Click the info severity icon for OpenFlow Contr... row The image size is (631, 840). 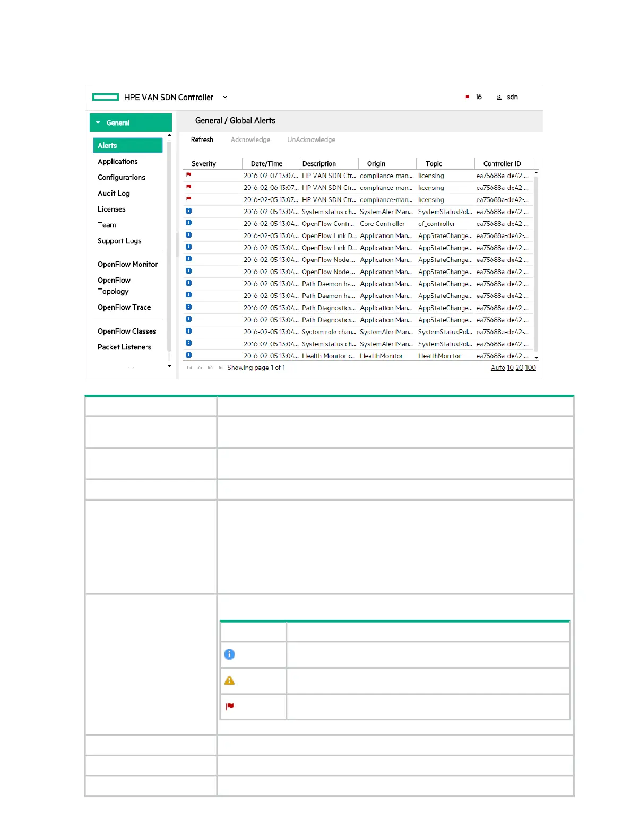[x=188, y=223]
